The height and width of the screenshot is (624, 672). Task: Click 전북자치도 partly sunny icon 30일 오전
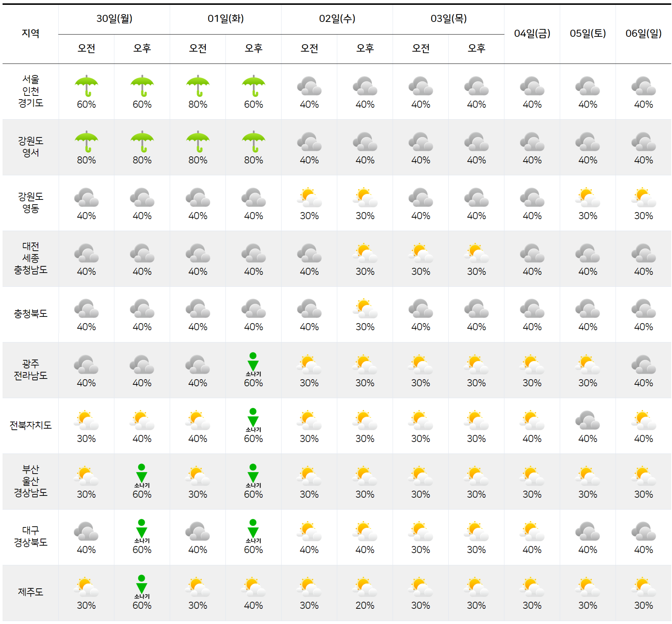[x=86, y=420]
